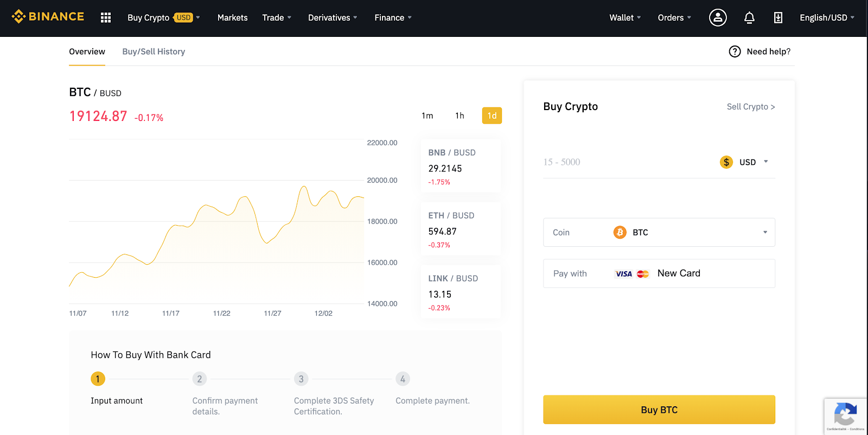Click the Need help? link
The height and width of the screenshot is (435, 868).
768,52
